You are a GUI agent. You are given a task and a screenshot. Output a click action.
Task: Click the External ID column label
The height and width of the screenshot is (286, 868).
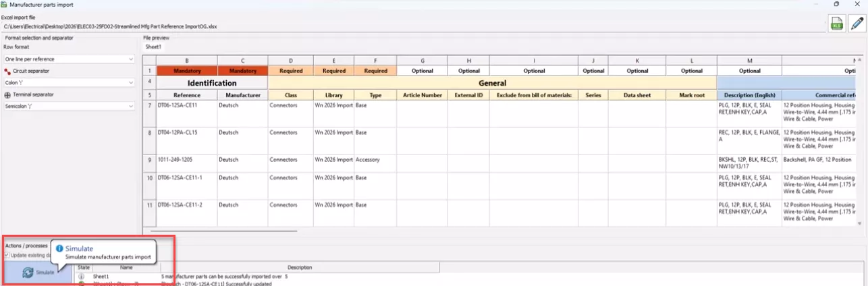click(x=469, y=96)
